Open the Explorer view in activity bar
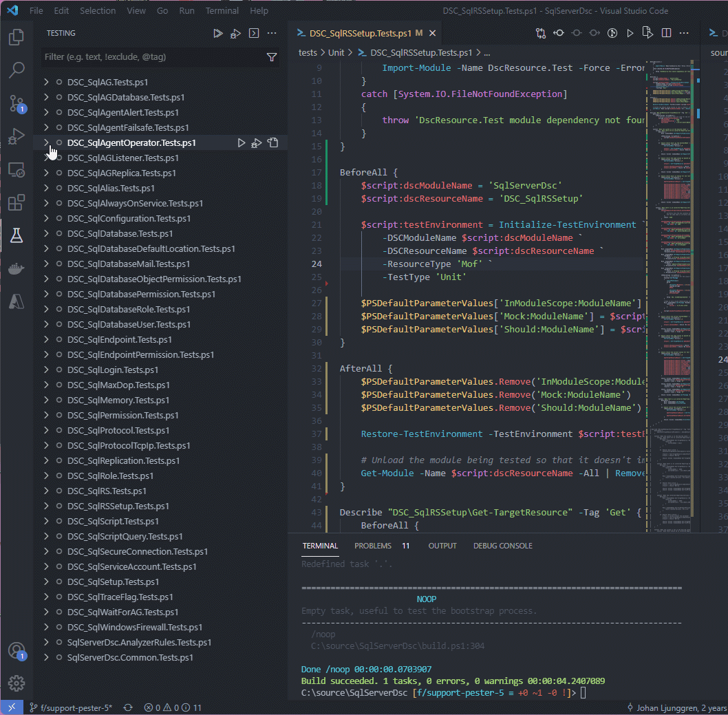 [x=17, y=37]
